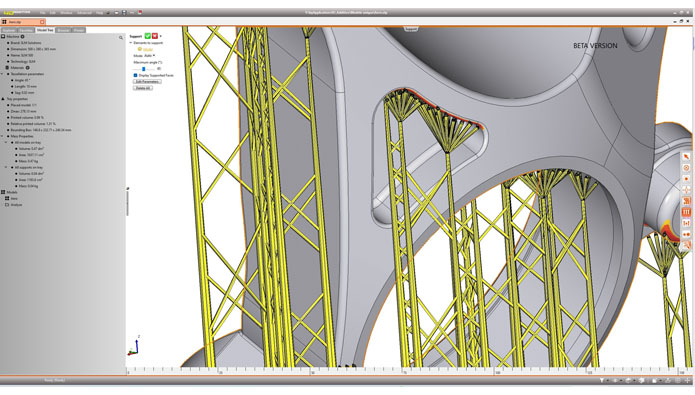Collapse Elements to support section

[x=131, y=43]
